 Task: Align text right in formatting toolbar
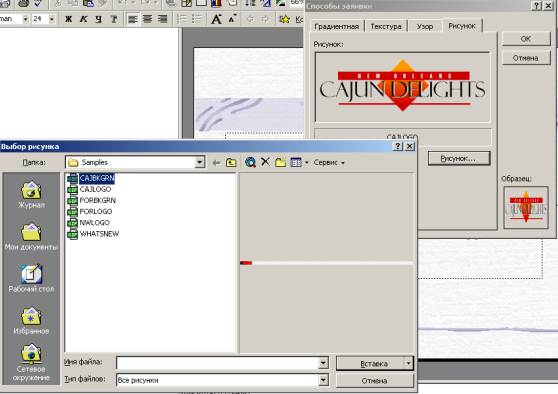point(163,19)
